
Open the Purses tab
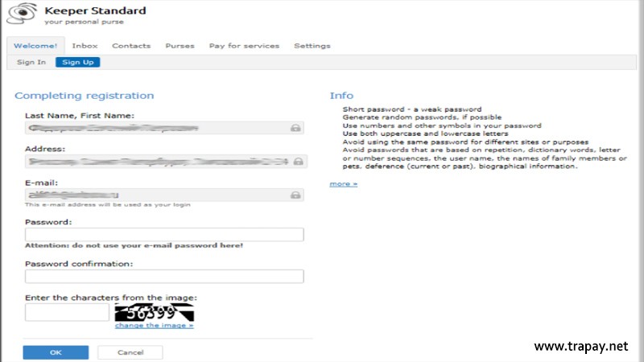(180, 46)
